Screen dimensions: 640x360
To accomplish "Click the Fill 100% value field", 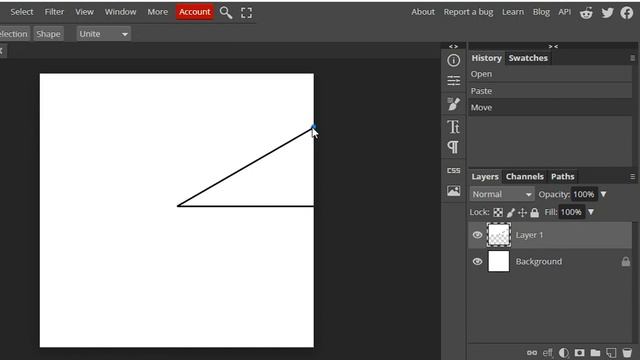I will pos(571,212).
